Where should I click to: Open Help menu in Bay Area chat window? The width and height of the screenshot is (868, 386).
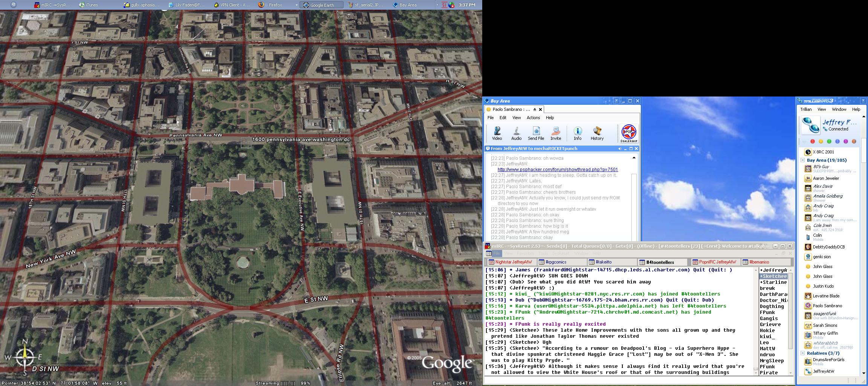pyautogui.click(x=550, y=118)
